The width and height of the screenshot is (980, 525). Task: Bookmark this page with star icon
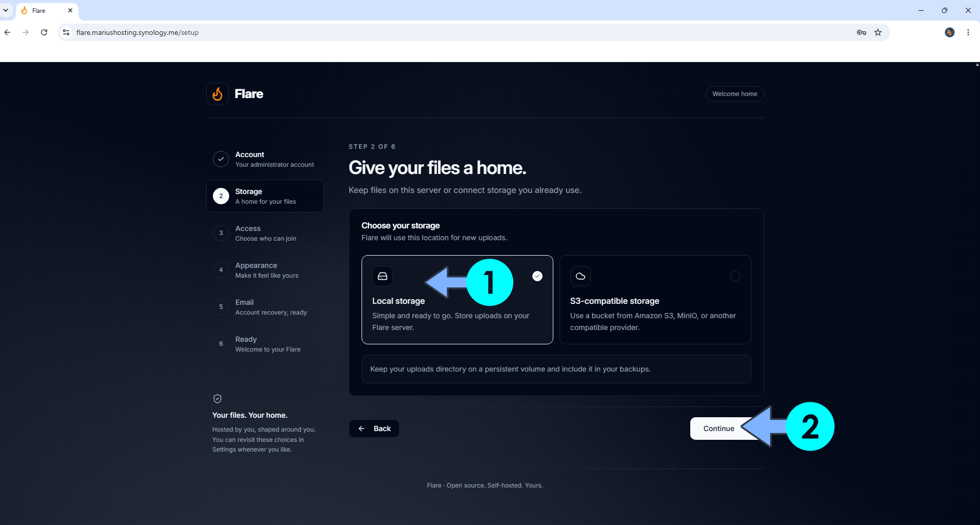click(x=878, y=32)
